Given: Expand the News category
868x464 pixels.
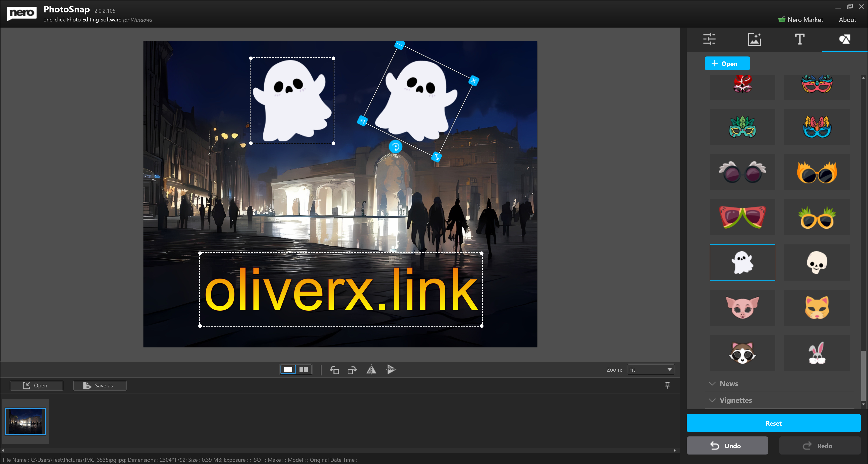Looking at the screenshot, I should (x=729, y=384).
